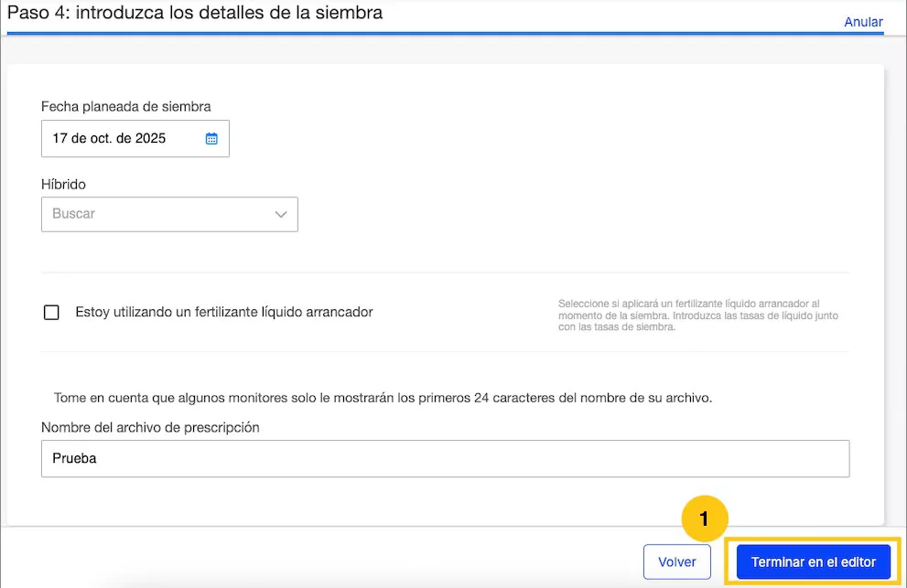Image resolution: width=907 pixels, height=588 pixels.
Task: Click the Buscar placeholder in Híbrido box
Action: point(74,214)
